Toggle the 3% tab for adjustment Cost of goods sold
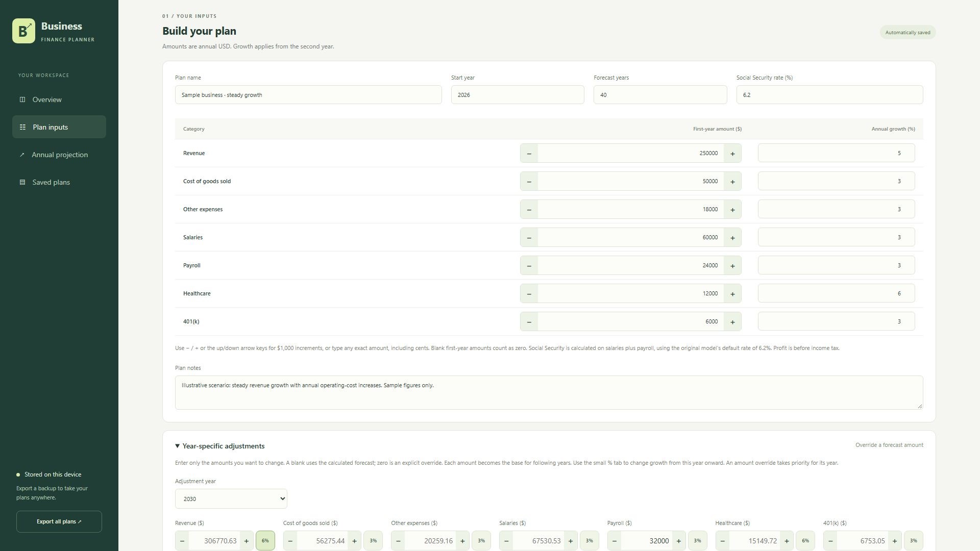Image resolution: width=980 pixels, height=551 pixels. [373, 541]
